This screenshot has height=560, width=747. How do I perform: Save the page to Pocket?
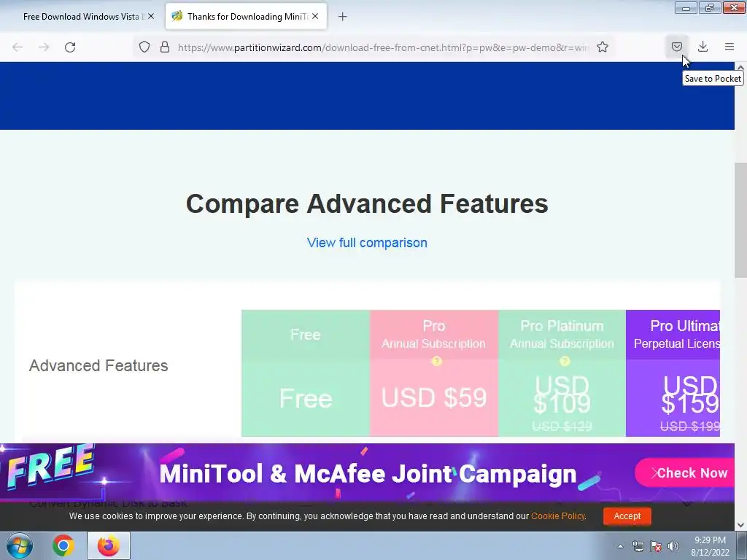[676, 47]
